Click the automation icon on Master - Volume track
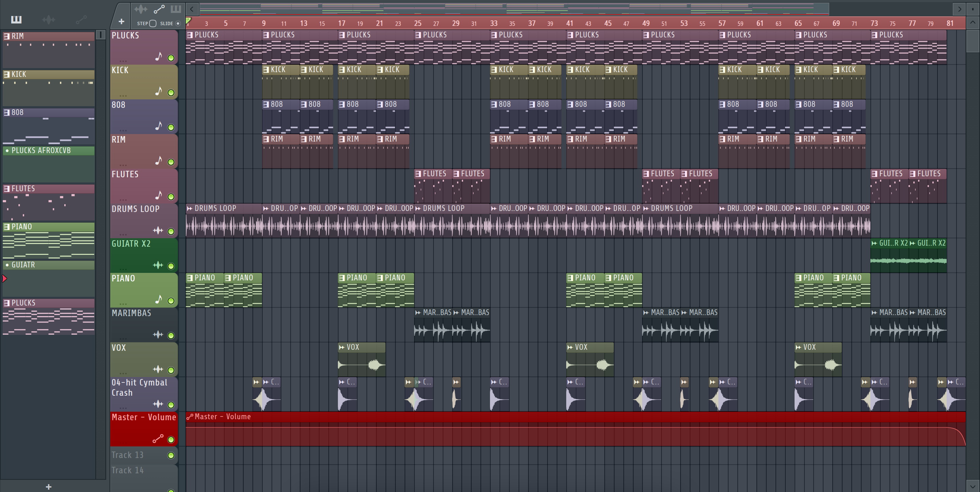980x492 pixels. point(158,439)
